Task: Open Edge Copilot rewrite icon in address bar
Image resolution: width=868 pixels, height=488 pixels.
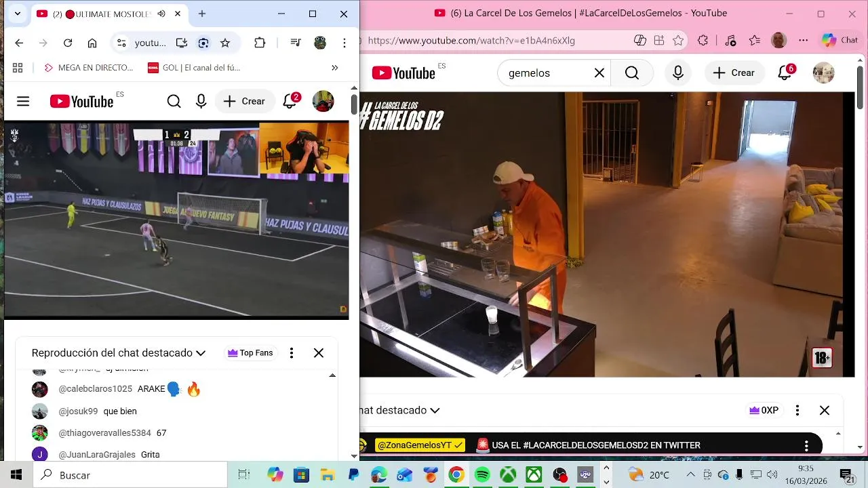Action: click(639, 41)
